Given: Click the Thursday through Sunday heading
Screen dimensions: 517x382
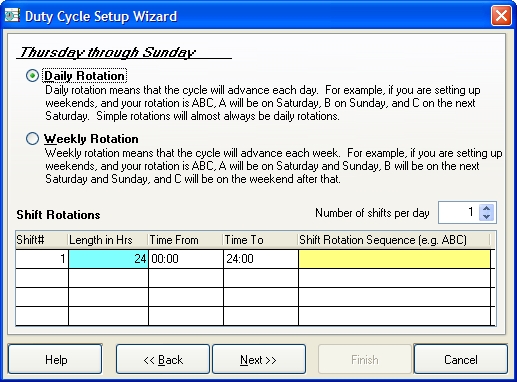Looking at the screenshot, I should coord(107,52).
